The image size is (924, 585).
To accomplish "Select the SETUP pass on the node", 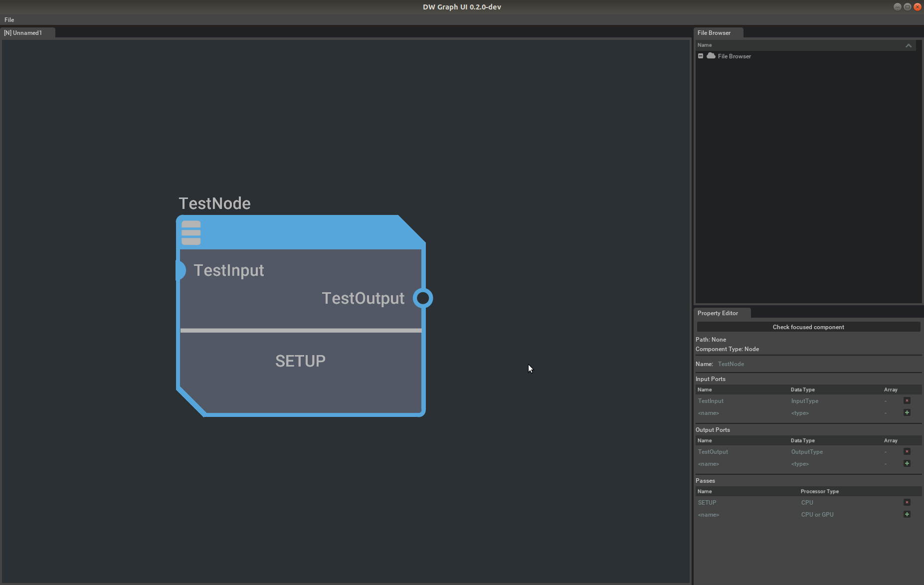I will coord(300,361).
